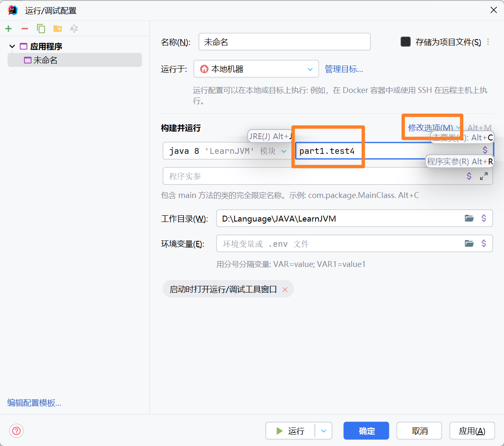504x446 pixels.
Task: Open the help icon at bottom left
Action: tap(16, 430)
